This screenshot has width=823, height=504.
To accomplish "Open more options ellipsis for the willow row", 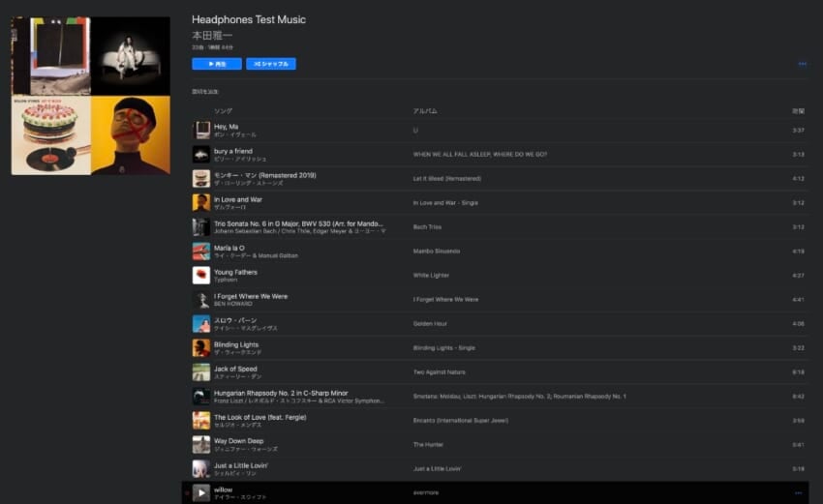I will click(x=798, y=493).
